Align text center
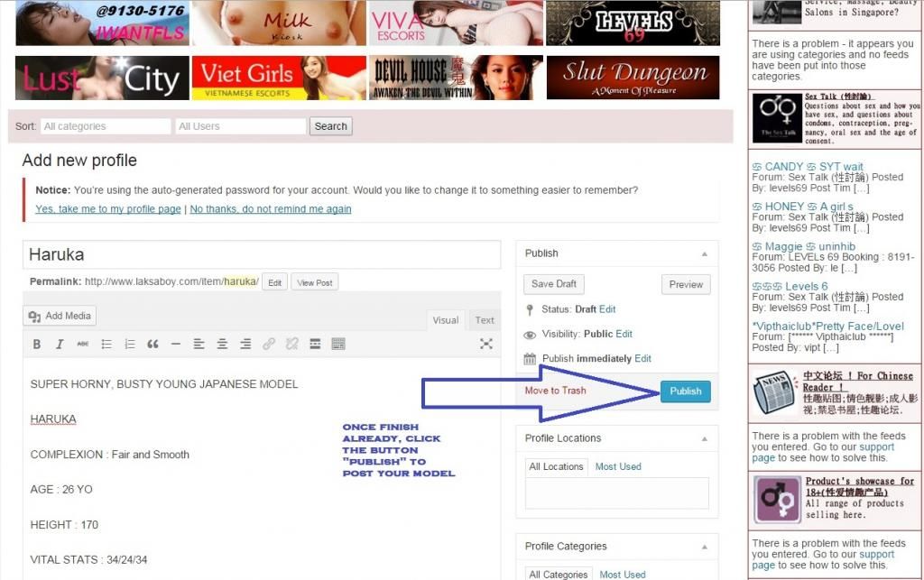 [222, 344]
